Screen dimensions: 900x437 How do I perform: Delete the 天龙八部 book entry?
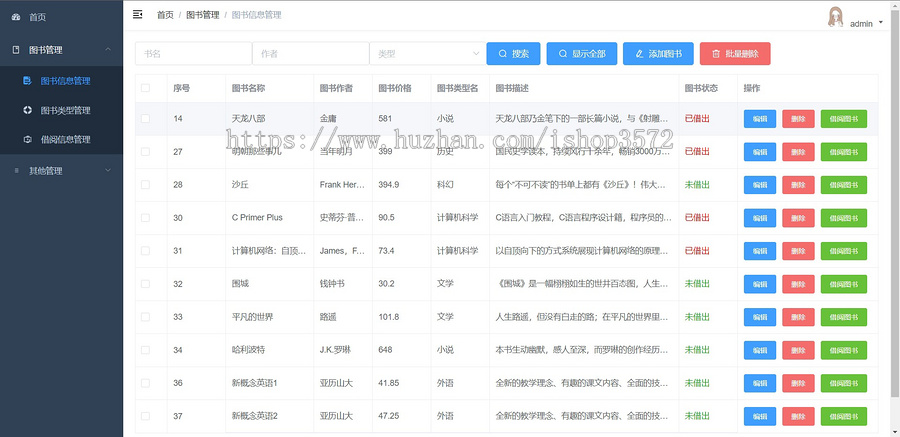click(798, 119)
